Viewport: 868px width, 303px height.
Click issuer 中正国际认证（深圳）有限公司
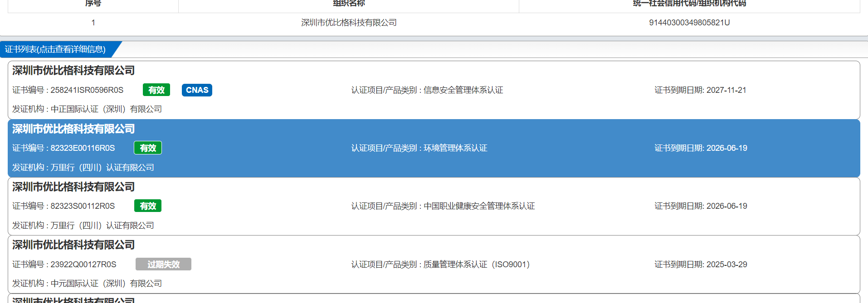pos(106,109)
